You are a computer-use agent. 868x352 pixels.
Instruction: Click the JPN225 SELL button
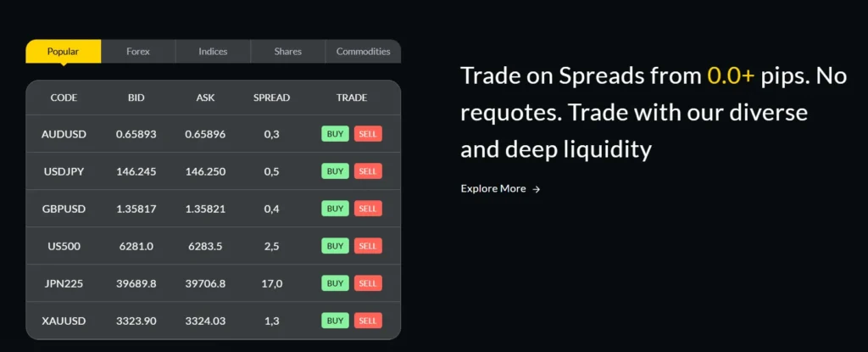[368, 283]
